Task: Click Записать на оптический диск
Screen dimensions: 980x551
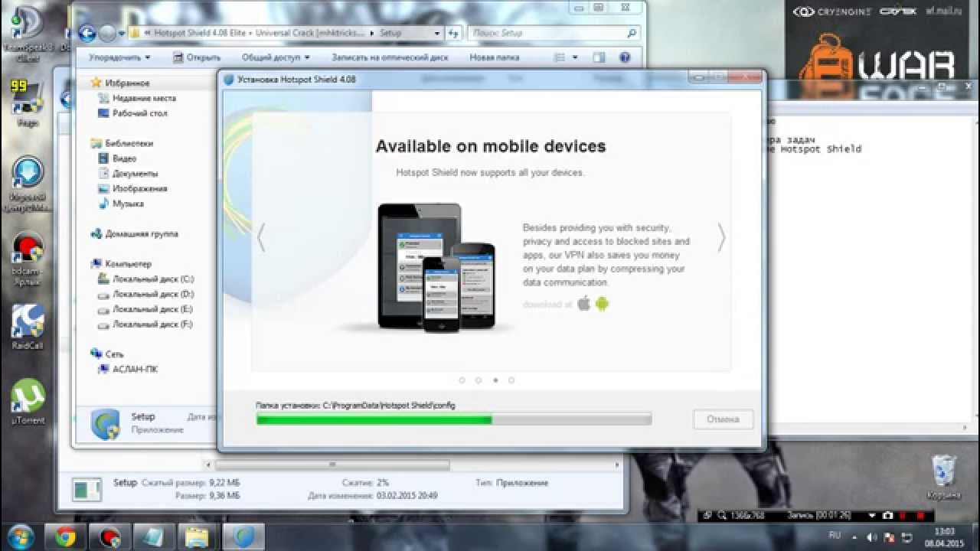Action: point(389,57)
